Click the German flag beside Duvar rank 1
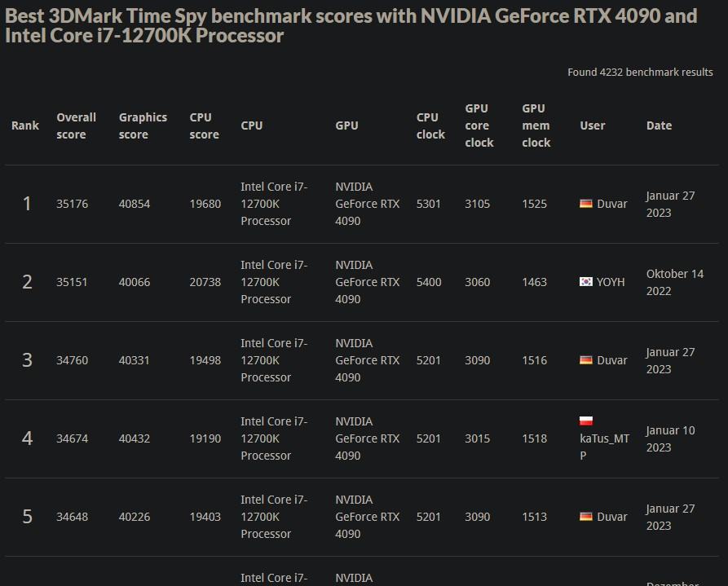 coord(586,204)
